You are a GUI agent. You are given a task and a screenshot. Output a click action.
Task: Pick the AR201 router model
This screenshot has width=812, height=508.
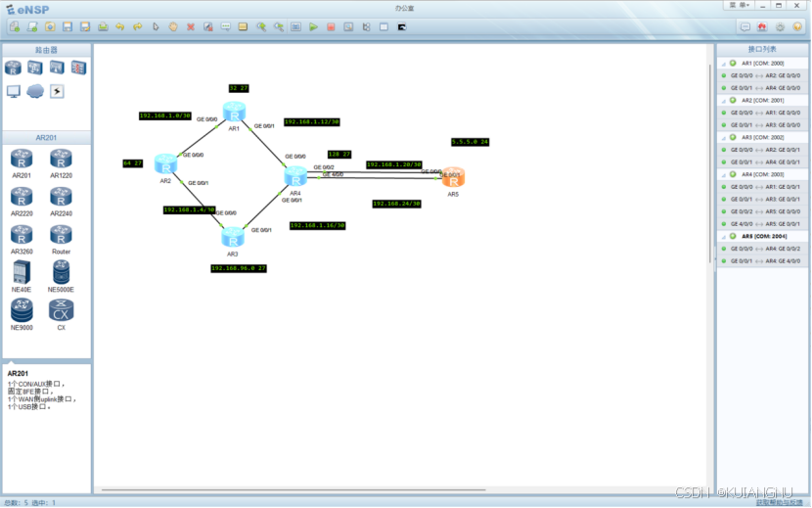pyautogui.click(x=22, y=163)
